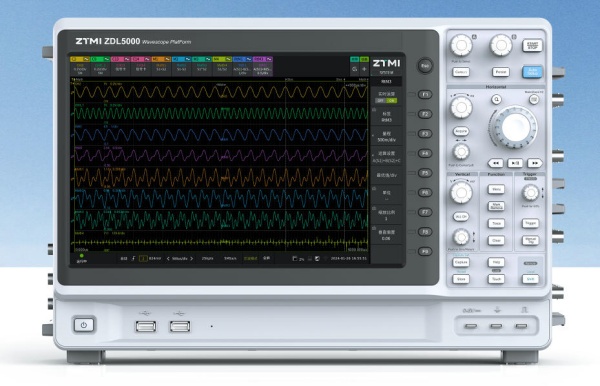Tap the green run status indicator on screen

(x=82, y=256)
